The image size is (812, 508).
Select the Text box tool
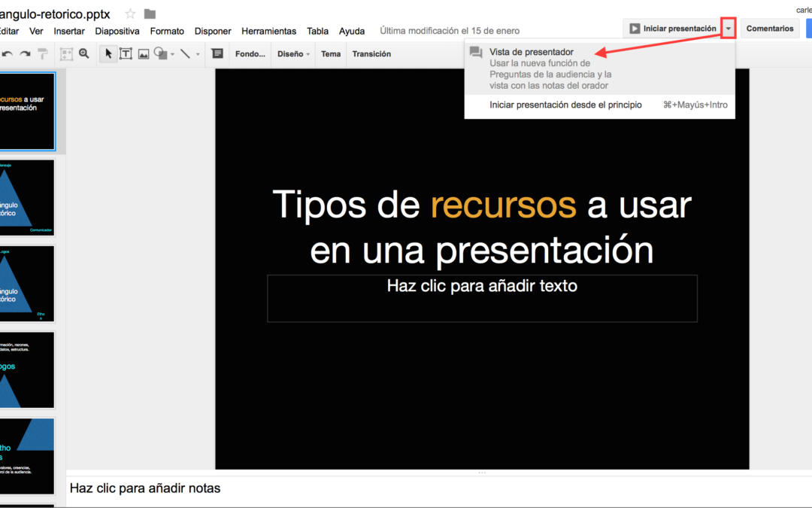click(126, 53)
